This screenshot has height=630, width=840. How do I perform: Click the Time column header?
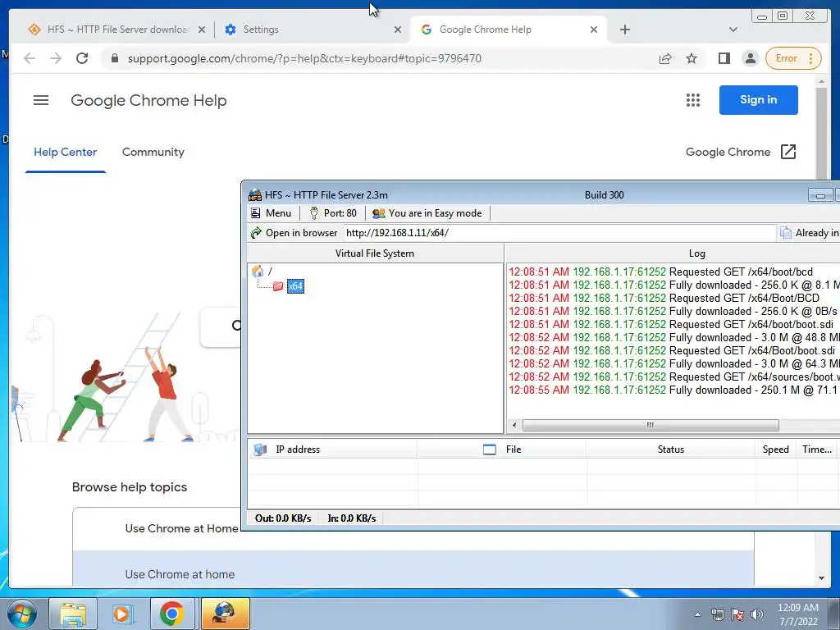tap(817, 450)
